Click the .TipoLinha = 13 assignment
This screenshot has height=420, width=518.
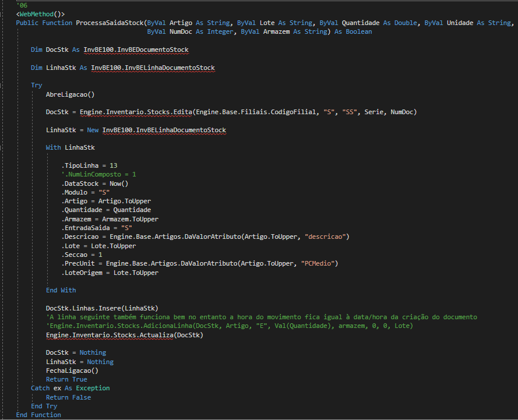pos(89,165)
